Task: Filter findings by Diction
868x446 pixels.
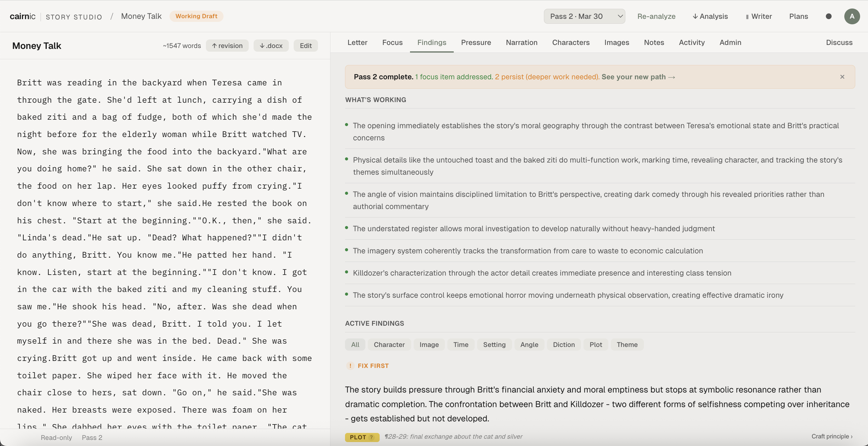Action: [563, 345]
